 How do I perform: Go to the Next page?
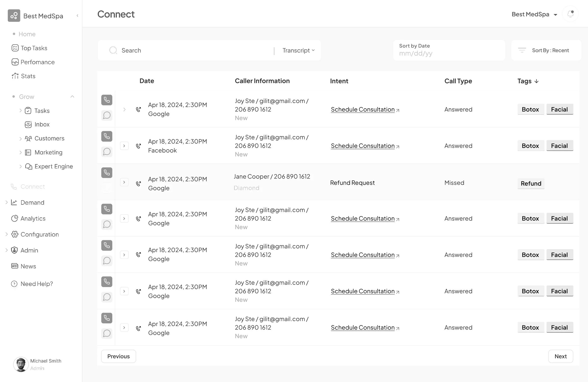point(561,356)
